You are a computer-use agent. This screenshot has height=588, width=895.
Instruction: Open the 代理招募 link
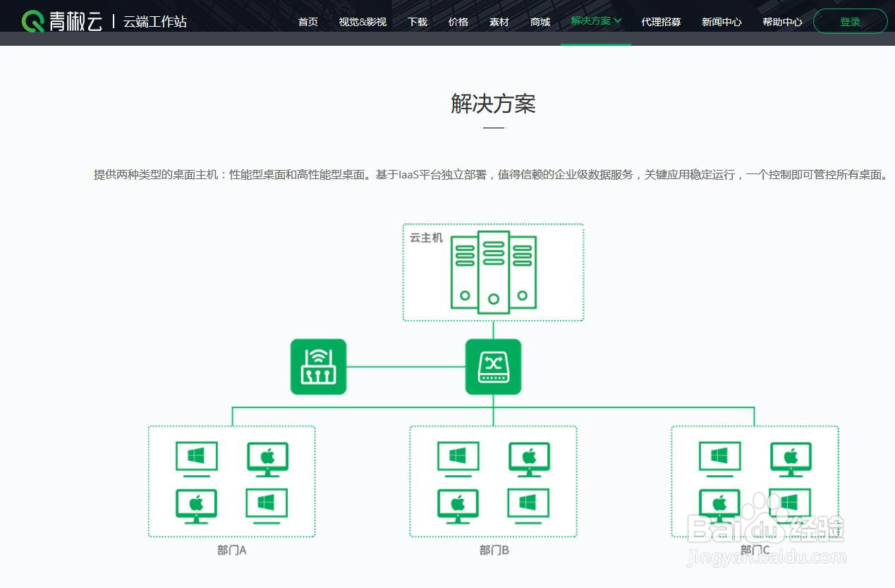click(661, 22)
